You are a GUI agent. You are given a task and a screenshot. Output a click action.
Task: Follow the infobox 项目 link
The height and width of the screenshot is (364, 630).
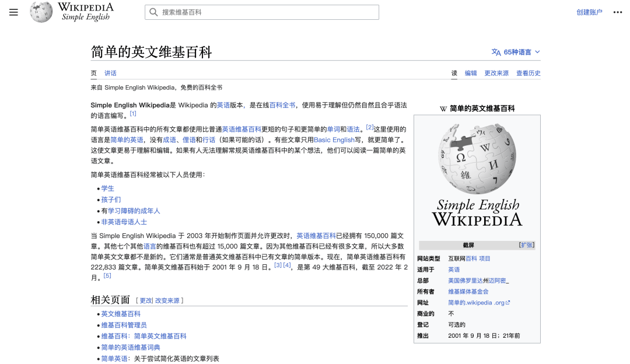485,259
